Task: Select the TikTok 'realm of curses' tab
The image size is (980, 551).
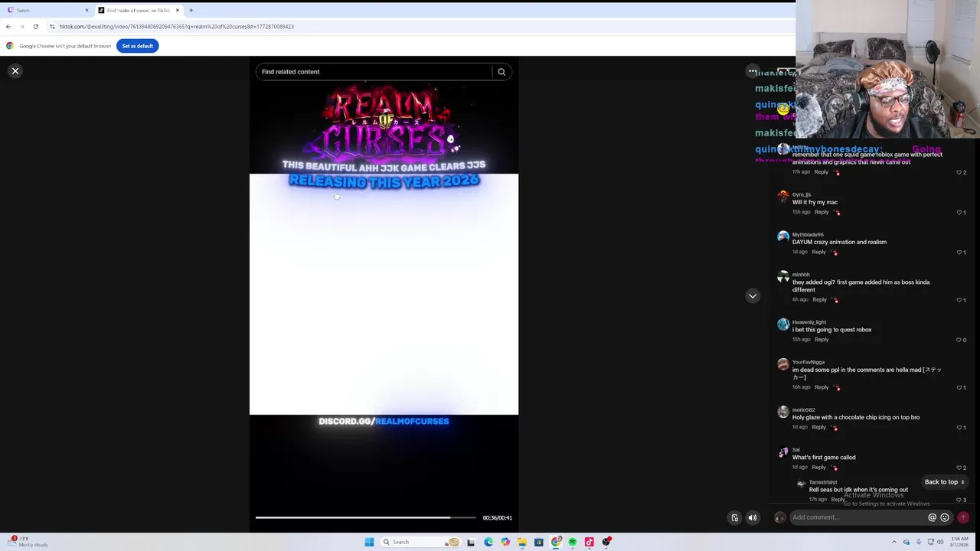Action: [x=138, y=11]
